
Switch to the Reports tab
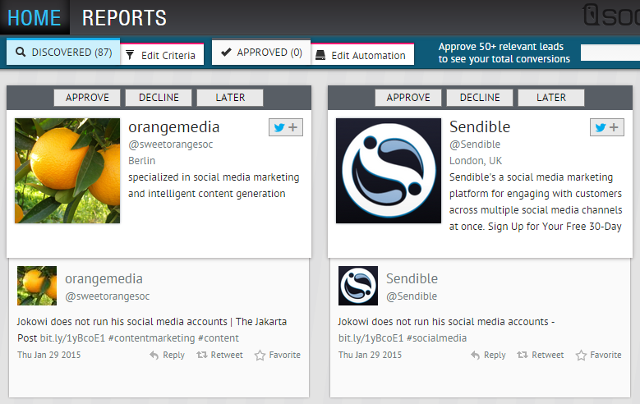tap(124, 17)
